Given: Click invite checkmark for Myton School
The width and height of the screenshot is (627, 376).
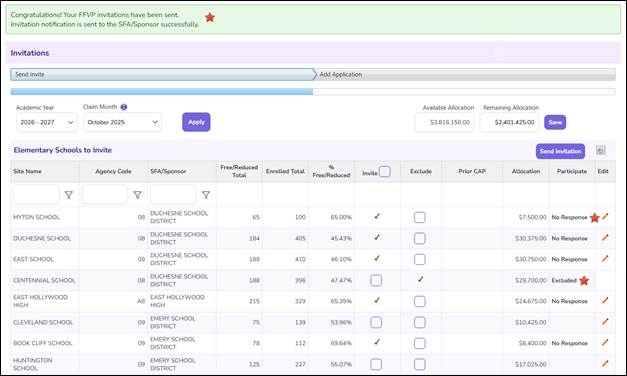Looking at the screenshot, I should pyautogui.click(x=377, y=216).
